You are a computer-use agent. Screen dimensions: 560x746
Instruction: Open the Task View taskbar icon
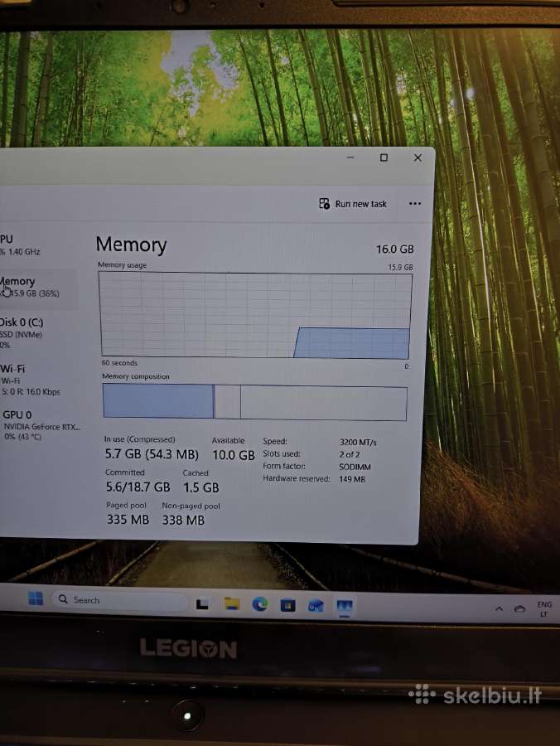click(x=202, y=604)
